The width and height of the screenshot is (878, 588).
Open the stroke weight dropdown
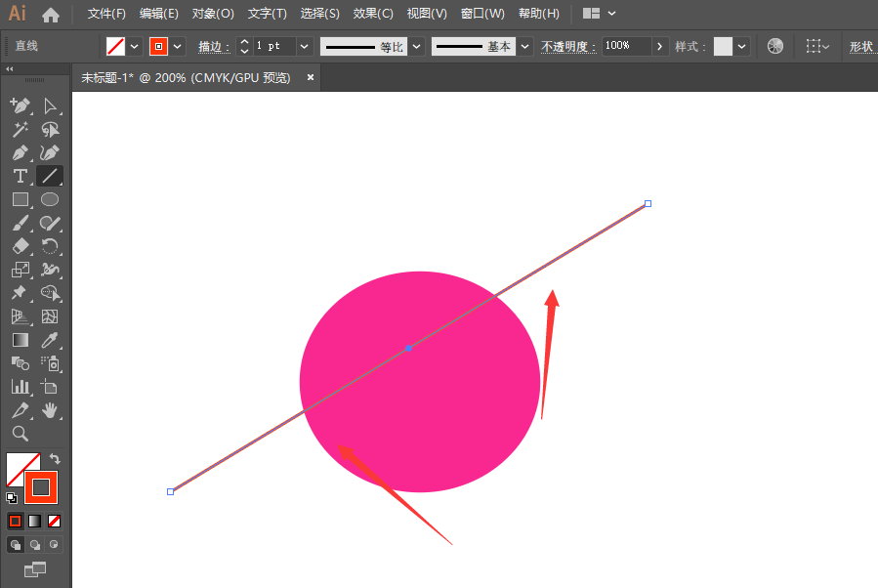[x=304, y=46]
